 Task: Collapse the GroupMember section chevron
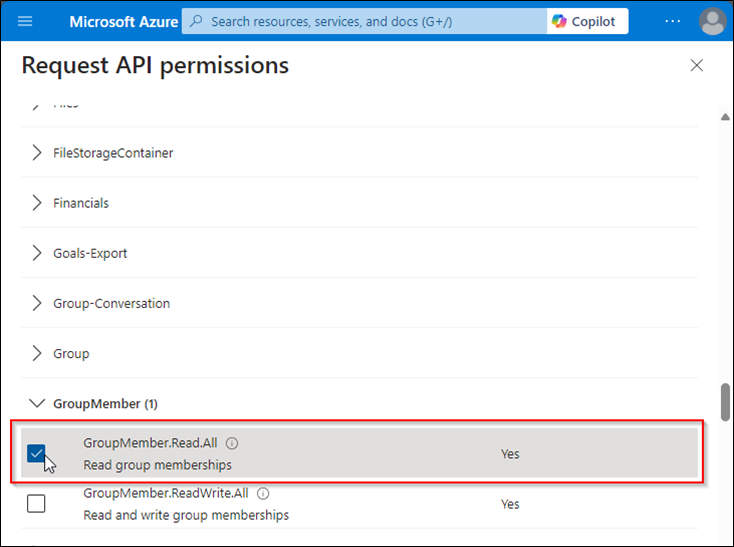click(37, 403)
